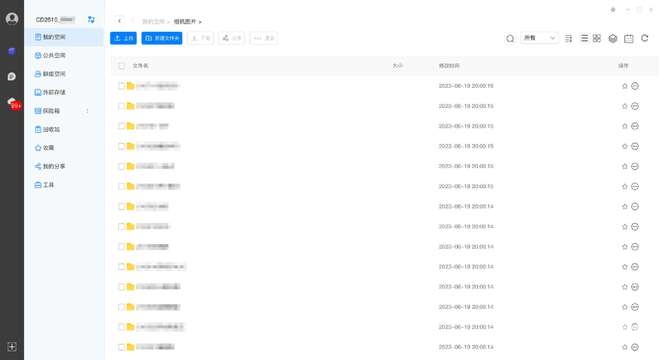This screenshot has width=660, height=360.
Task: Refresh the file list
Action: coord(644,38)
